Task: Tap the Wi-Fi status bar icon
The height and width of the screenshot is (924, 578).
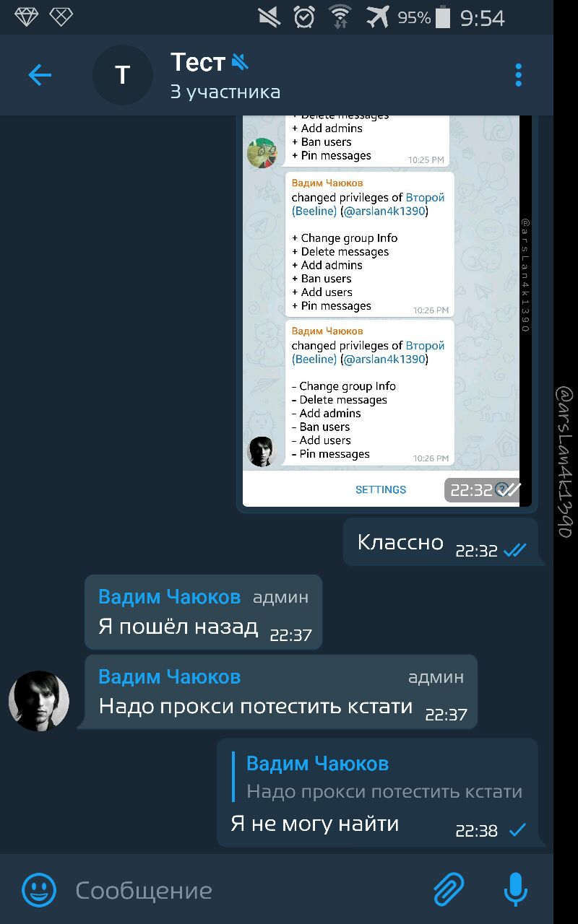Action: [339, 16]
